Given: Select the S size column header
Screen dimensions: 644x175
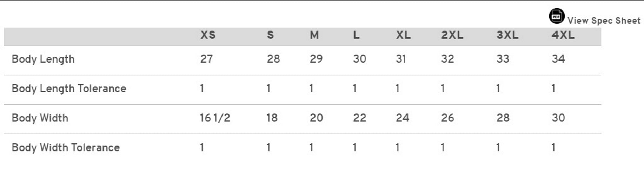Looking at the screenshot, I should pyautogui.click(x=270, y=35).
